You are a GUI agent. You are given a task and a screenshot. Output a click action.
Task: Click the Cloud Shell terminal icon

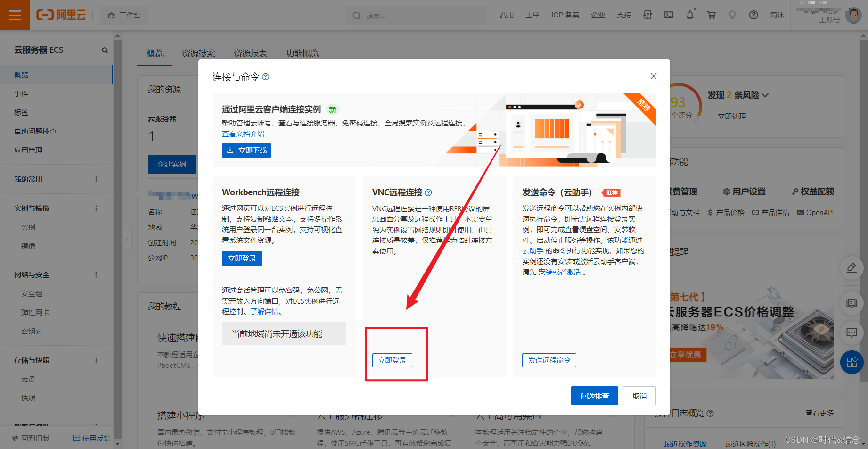coord(669,15)
